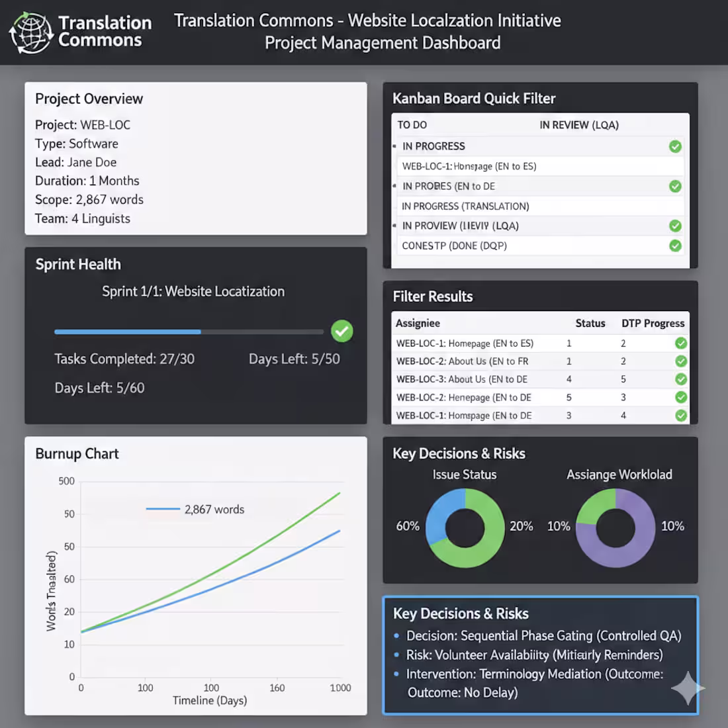
Task: Click the green checkmark beside the sprint progress bar
Action: 341,331
